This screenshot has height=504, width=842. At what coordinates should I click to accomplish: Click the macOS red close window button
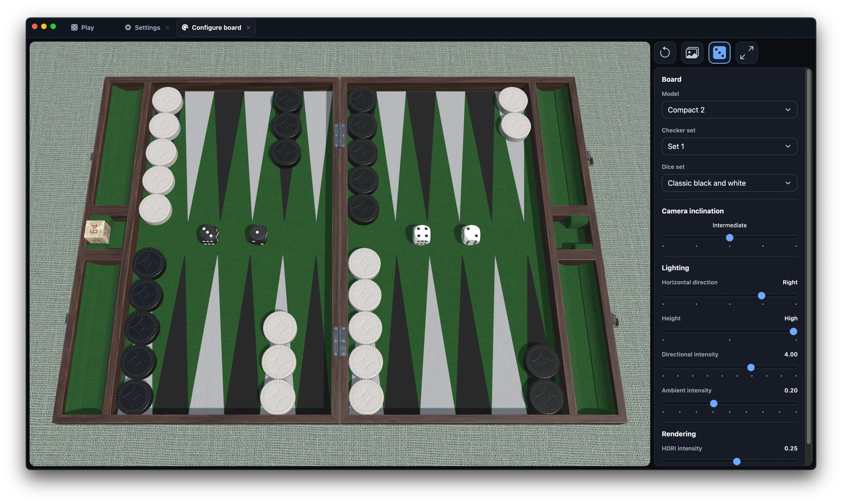click(x=35, y=27)
